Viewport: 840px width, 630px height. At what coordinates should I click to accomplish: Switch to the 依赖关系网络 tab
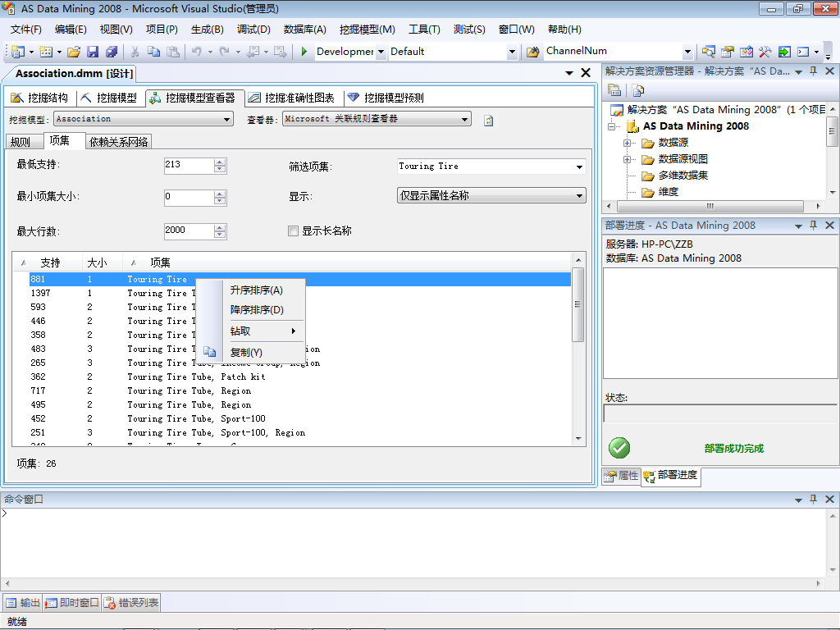pos(118,142)
